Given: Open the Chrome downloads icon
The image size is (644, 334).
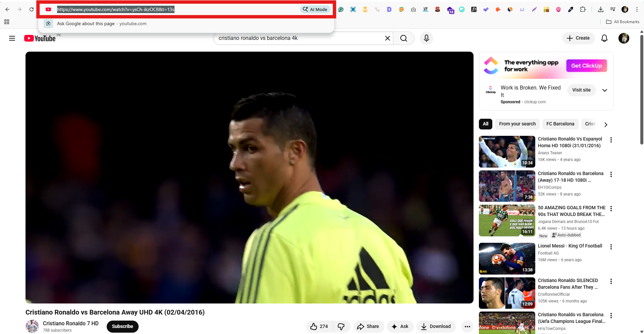Looking at the screenshot, I should click(x=600, y=9).
